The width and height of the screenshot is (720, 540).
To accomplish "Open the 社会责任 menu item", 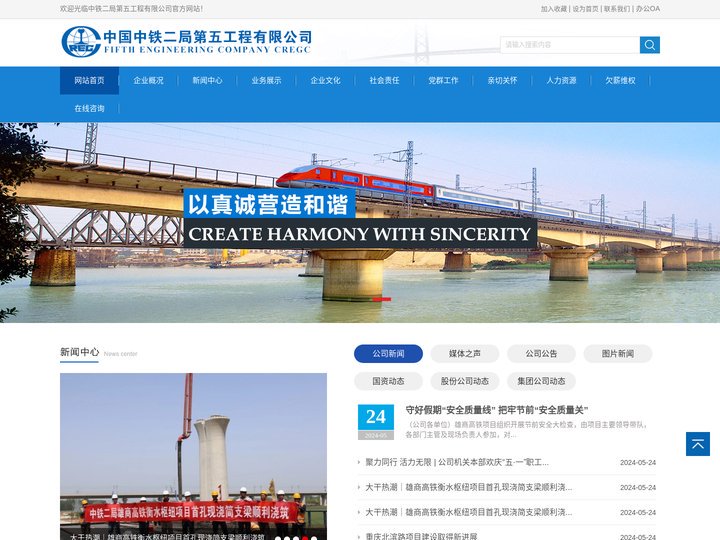I will point(384,80).
